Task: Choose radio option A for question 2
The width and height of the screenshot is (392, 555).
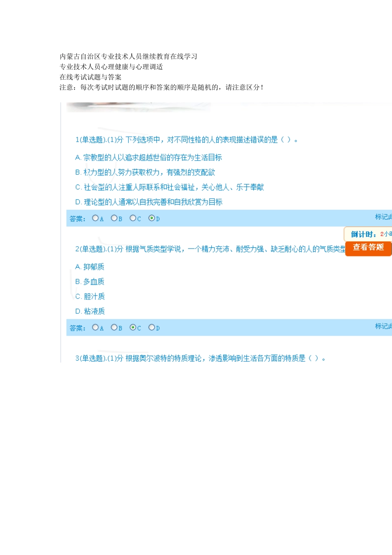Action: click(95, 327)
